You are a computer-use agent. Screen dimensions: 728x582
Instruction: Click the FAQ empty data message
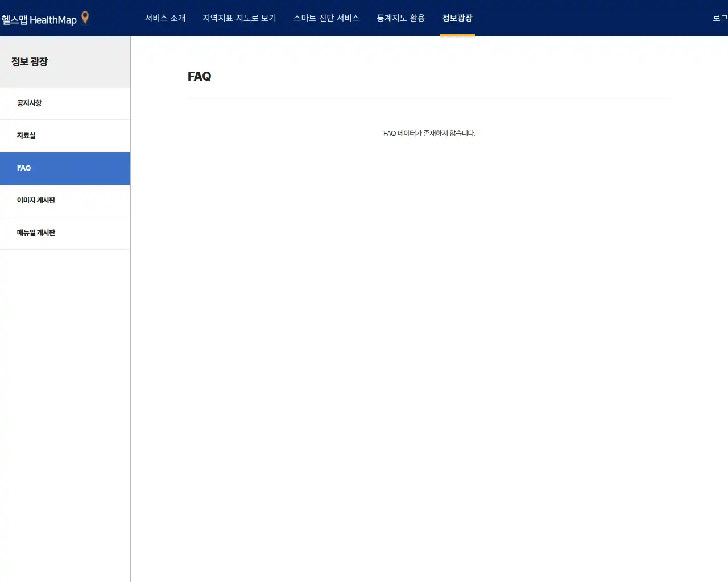[429, 133]
